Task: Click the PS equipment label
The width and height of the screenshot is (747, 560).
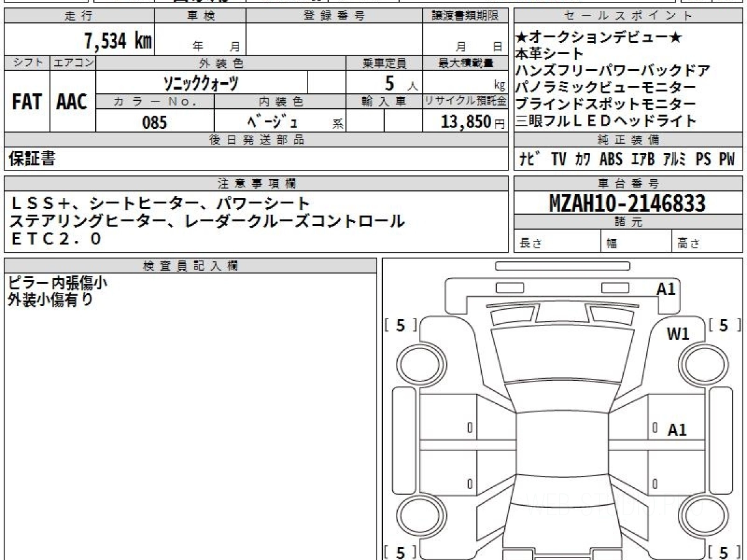Action: (x=703, y=159)
